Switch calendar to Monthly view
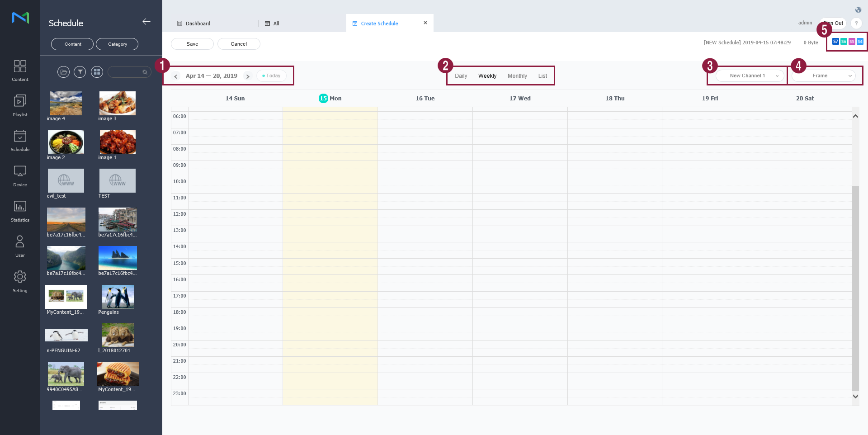This screenshot has height=435, width=868. [x=517, y=76]
